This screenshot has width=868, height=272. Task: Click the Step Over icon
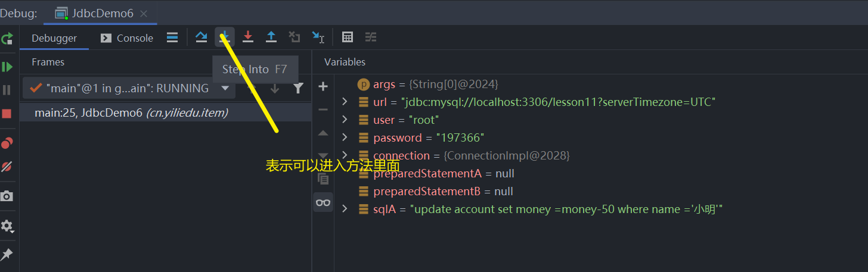pos(201,37)
